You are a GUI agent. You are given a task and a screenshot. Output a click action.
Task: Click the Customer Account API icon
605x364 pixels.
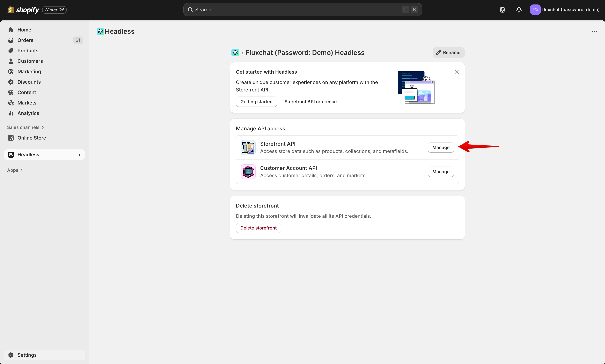coord(248,172)
